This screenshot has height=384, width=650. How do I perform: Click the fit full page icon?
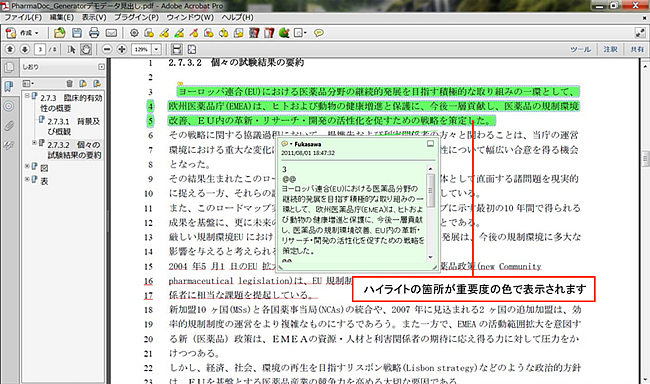[192, 49]
